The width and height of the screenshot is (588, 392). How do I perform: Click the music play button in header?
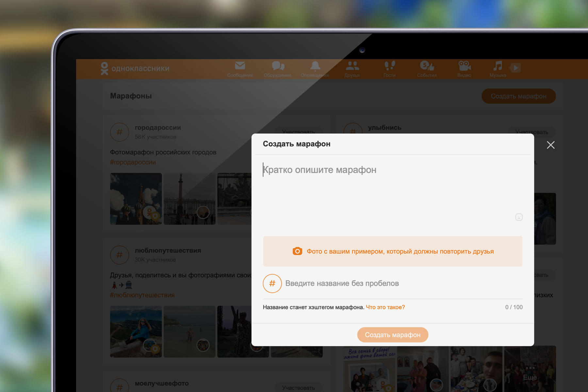pos(515,68)
